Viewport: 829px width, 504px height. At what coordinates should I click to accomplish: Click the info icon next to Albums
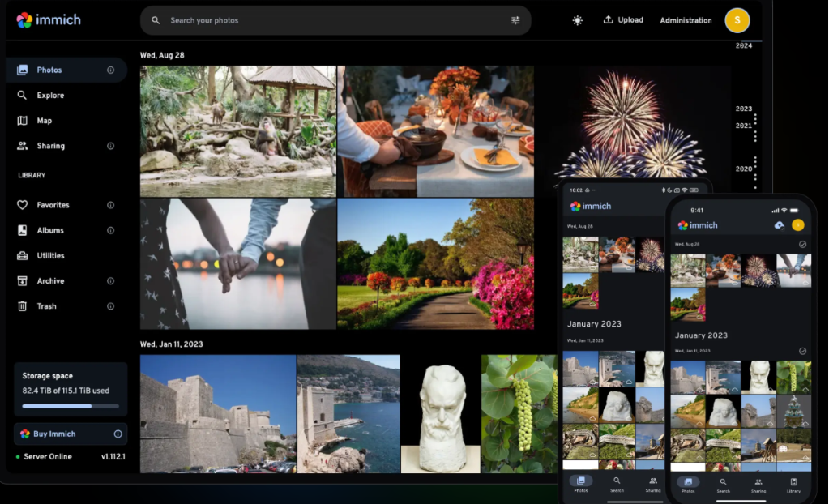[x=110, y=230]
